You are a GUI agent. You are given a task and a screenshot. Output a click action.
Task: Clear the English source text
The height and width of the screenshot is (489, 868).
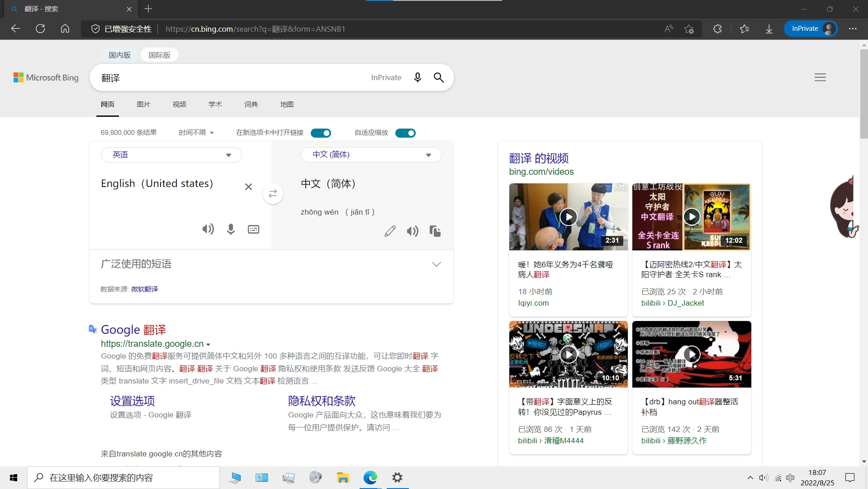click(x=248, y=187)
